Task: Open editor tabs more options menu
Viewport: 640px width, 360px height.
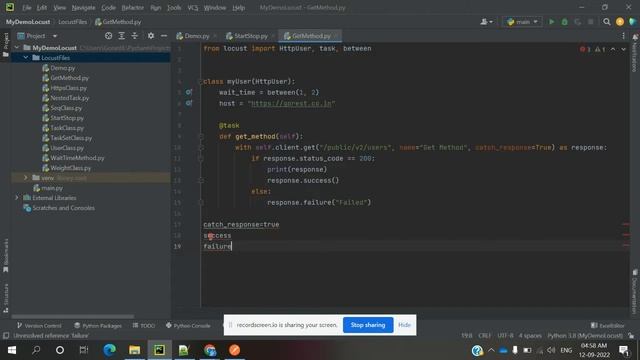Action: tap(623, 36)
